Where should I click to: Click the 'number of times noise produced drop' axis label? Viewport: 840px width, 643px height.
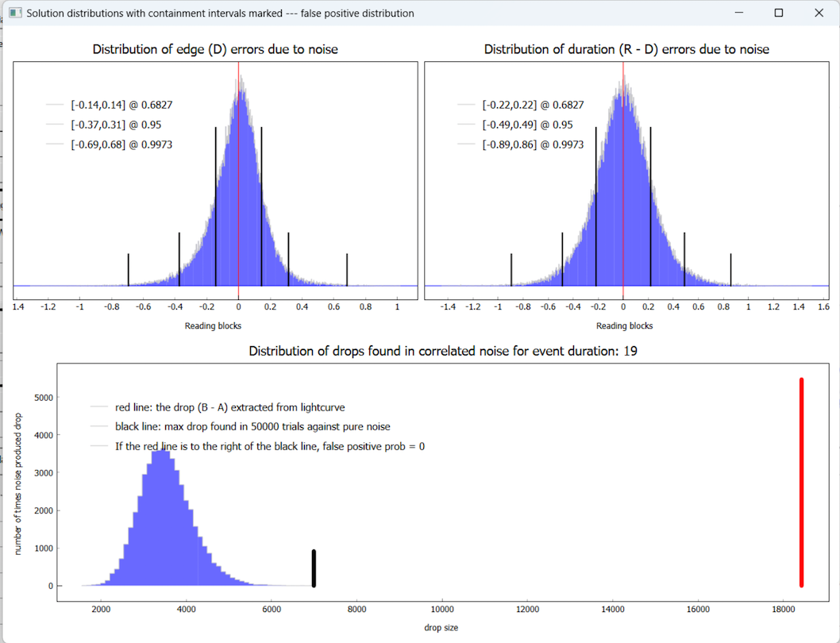point(18,483)
